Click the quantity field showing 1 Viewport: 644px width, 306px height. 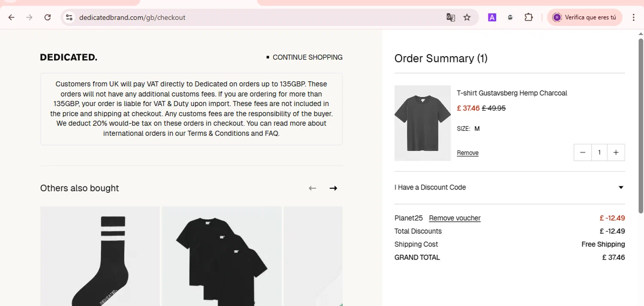[x=599, y=153]
